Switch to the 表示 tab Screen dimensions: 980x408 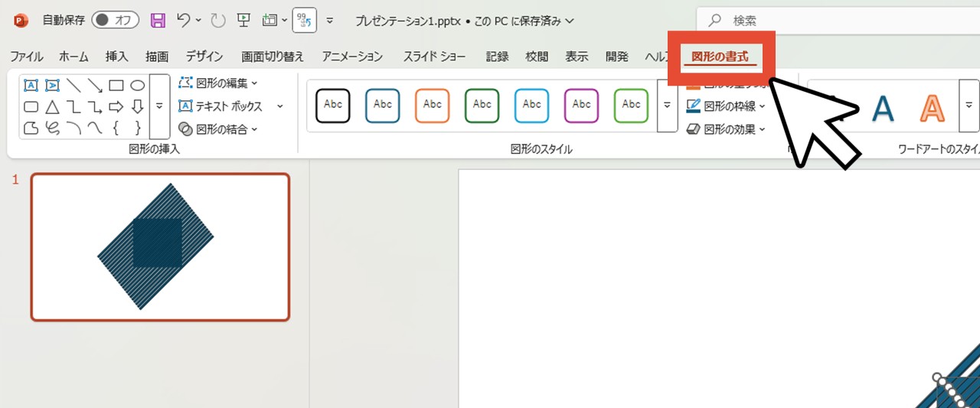click(x=577, y=57)
